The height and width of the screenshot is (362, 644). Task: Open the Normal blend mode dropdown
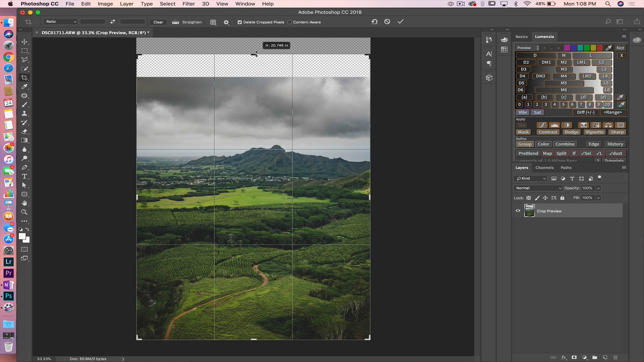(538, 188)
